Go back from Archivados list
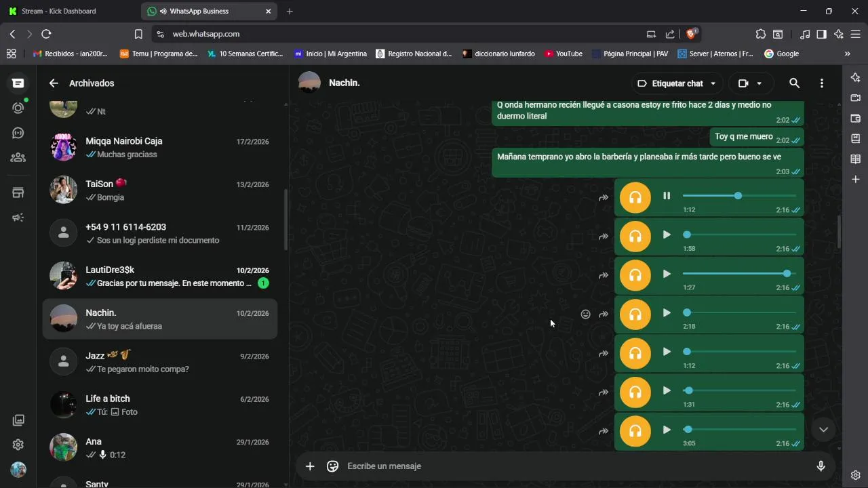The height and width of the screenshot is (488, 868). pyautogui.click(x=54, y=83)
